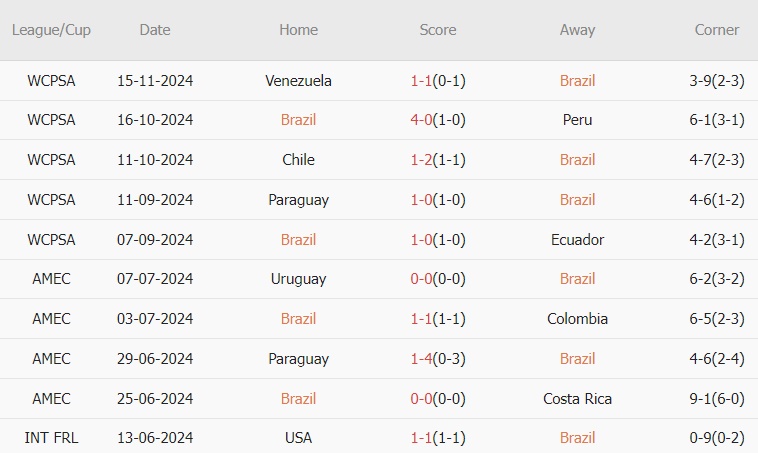Click the USA home team

point(299,438)
